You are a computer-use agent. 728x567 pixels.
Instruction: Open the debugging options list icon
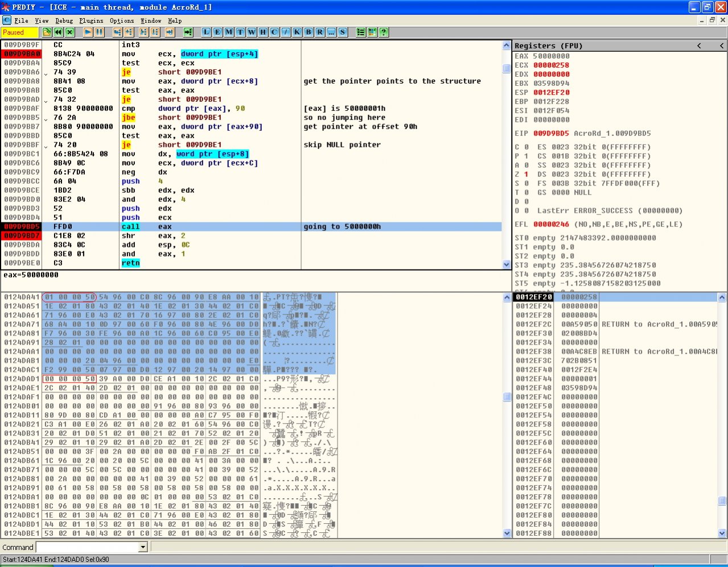(361, 32)
